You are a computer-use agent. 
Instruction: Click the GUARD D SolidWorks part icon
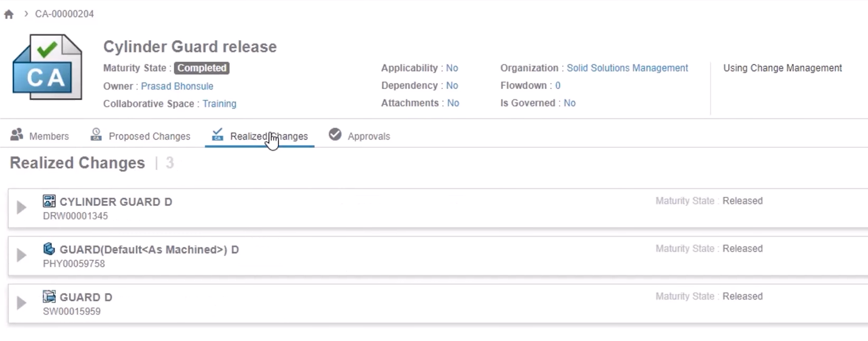click(x=49, y=296)
